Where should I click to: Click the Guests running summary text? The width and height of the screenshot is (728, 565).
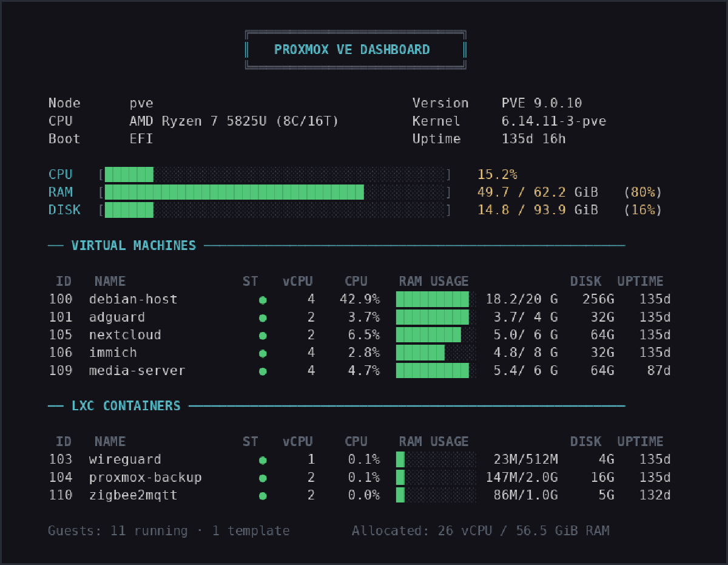[x=169, y=531]
